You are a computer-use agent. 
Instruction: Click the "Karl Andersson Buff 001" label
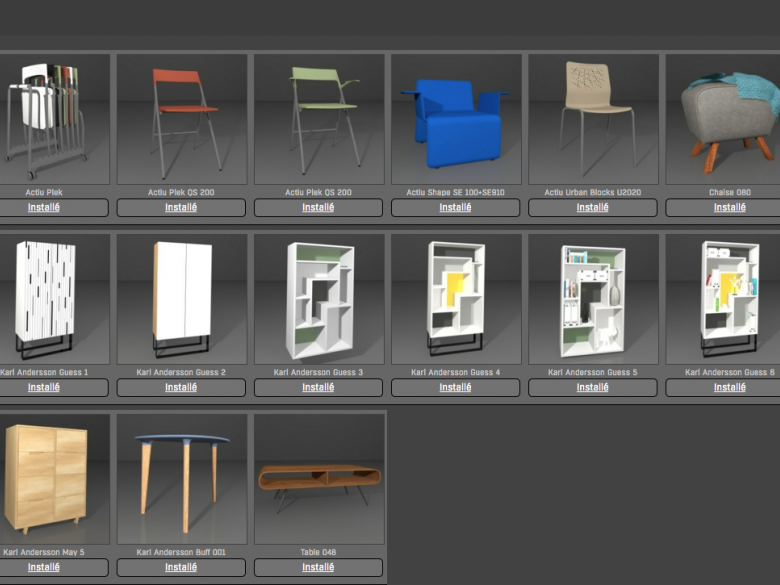coord(181,552)
